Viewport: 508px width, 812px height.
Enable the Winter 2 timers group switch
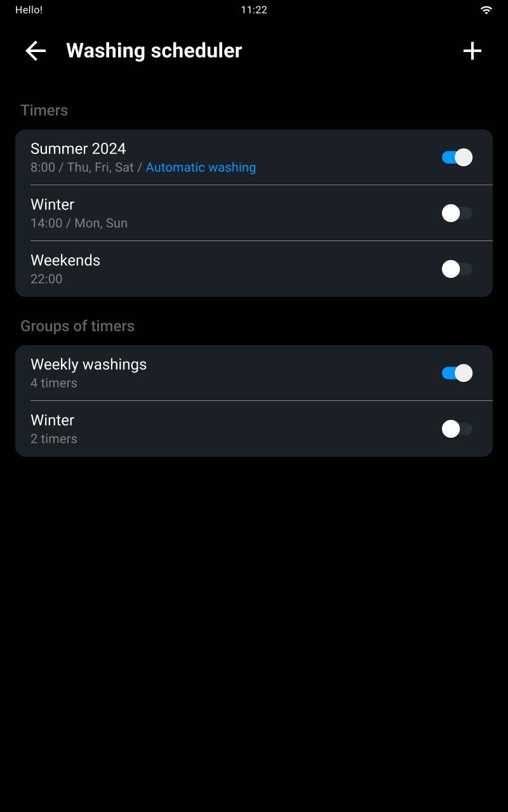coord(457,429)
